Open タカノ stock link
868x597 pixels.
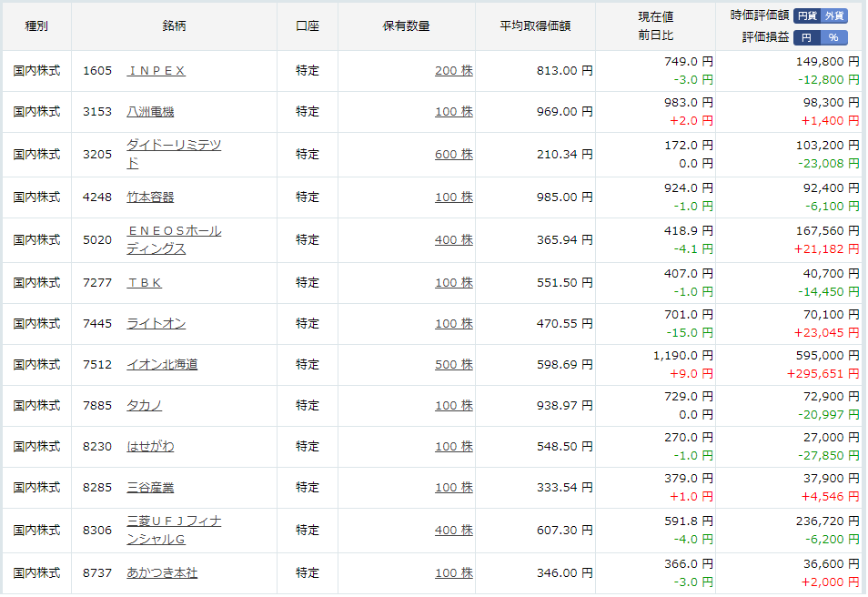[144, 405]
